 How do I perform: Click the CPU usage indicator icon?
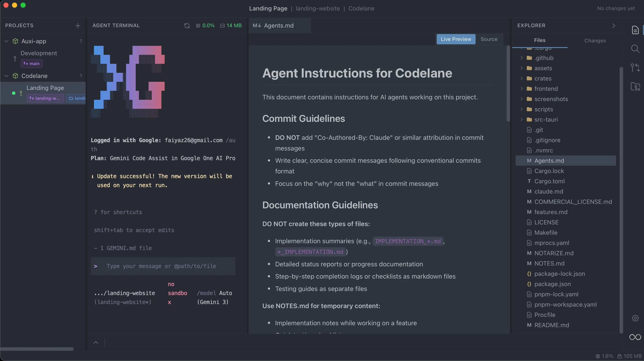198,25
